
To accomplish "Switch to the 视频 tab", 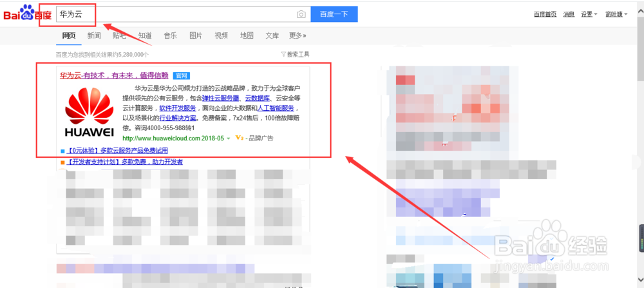I will click(222, 35).
